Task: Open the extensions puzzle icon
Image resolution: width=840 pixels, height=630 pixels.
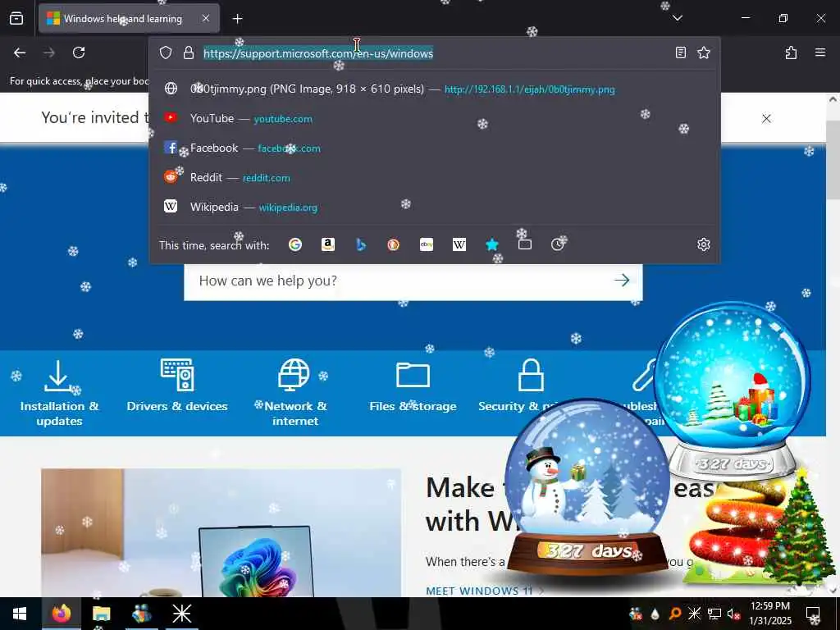Action: click(791, 52)
